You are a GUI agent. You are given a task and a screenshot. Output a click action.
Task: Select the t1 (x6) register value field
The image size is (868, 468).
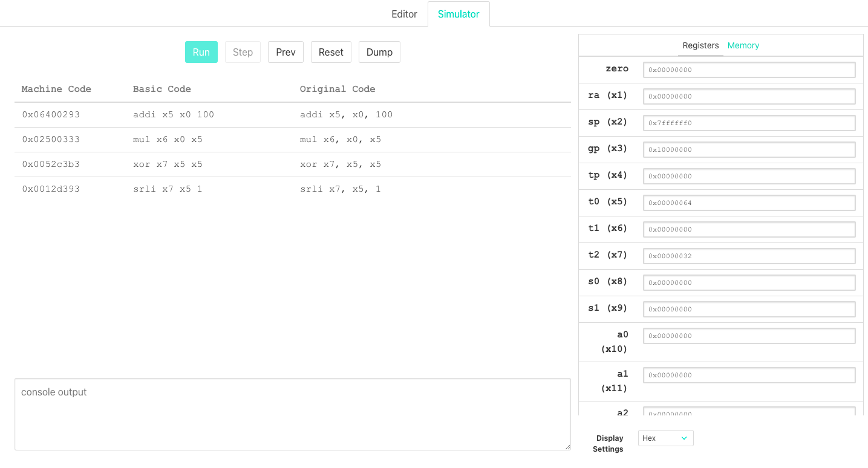tap(749, 229)
